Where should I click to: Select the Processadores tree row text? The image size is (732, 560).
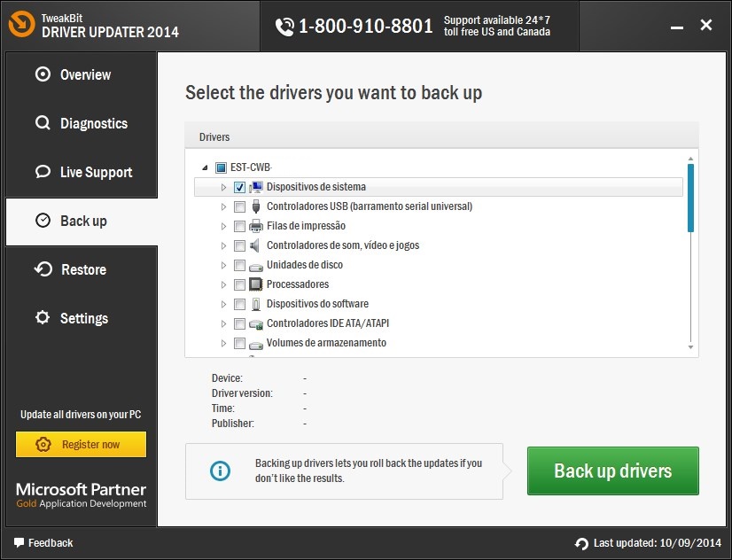pos(298,284)
